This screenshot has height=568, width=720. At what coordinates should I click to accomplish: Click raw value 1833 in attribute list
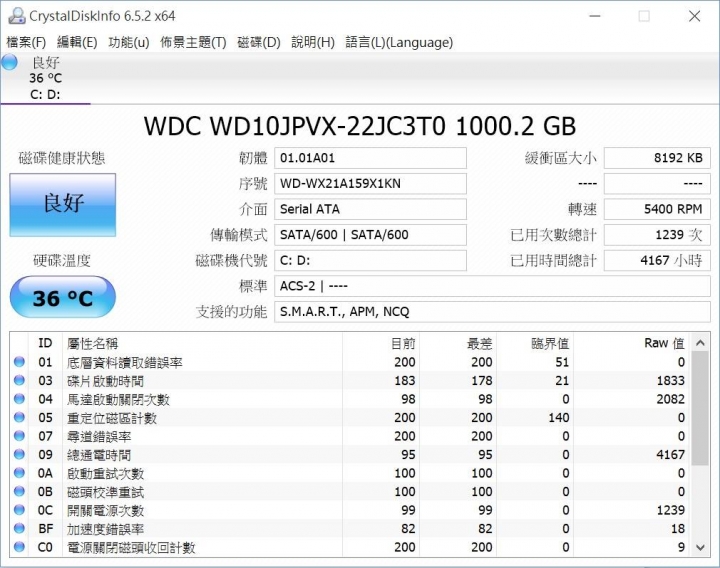pyautogui.click(x=670, y=381)
